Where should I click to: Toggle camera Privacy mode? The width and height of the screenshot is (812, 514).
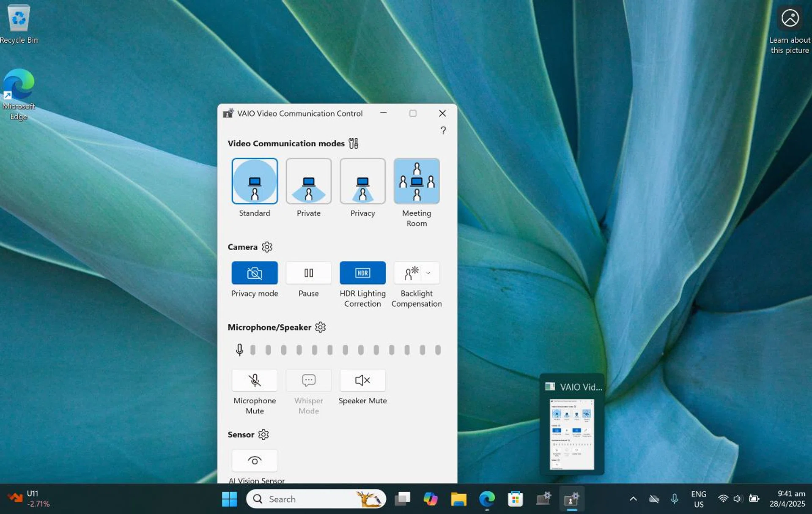[254, 273]
